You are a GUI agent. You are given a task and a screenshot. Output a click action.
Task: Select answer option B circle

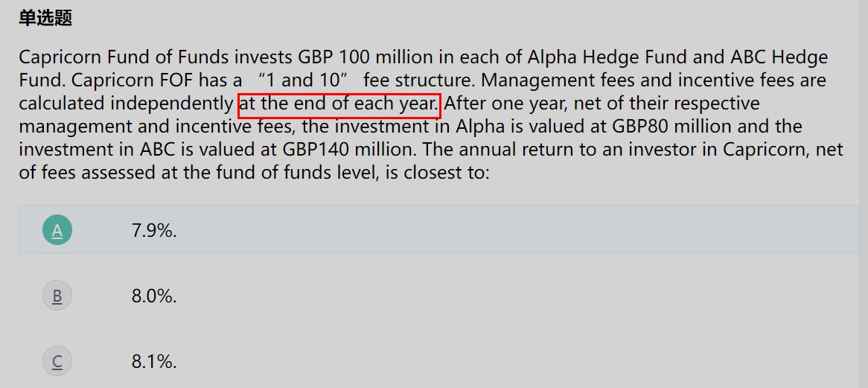[57, 296]
